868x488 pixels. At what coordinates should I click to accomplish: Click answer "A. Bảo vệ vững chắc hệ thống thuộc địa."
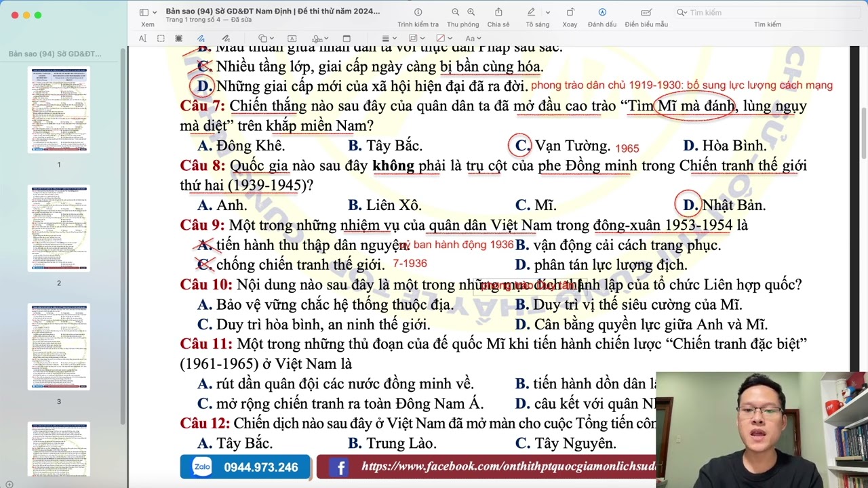tap(325, 305)
